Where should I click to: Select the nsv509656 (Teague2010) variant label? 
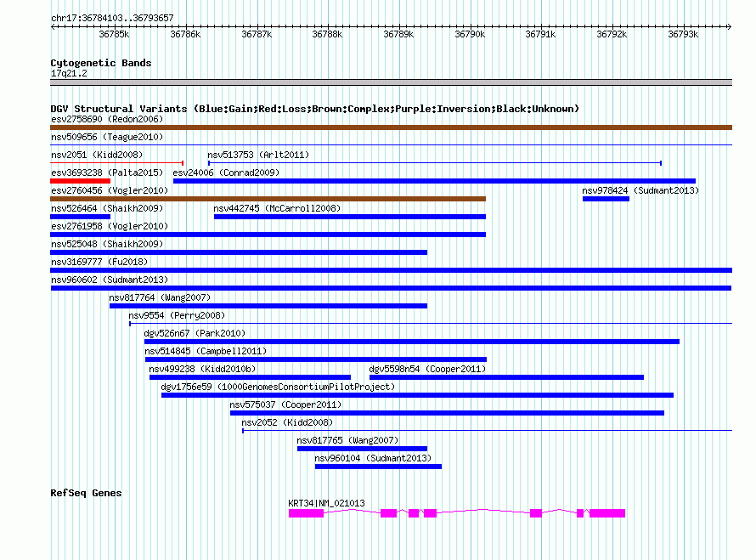pos(107,137)
